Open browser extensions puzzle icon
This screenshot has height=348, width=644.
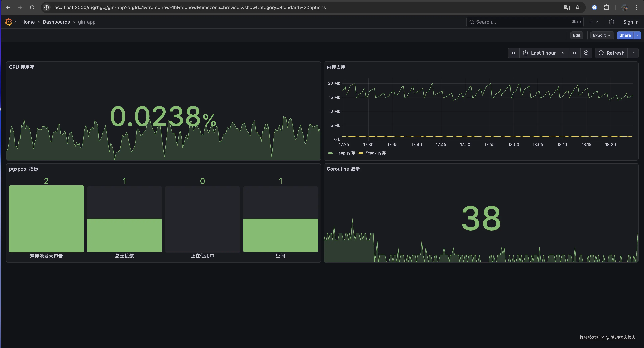[606, 8]
